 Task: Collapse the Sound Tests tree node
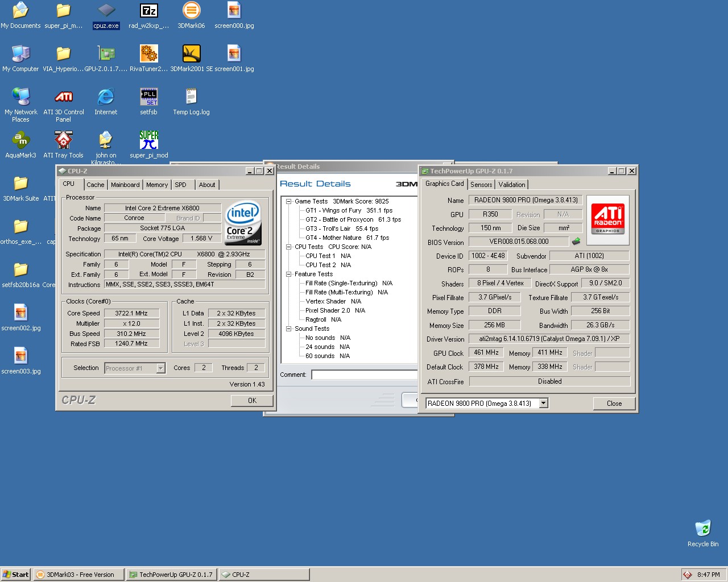(x=288, y=329)
